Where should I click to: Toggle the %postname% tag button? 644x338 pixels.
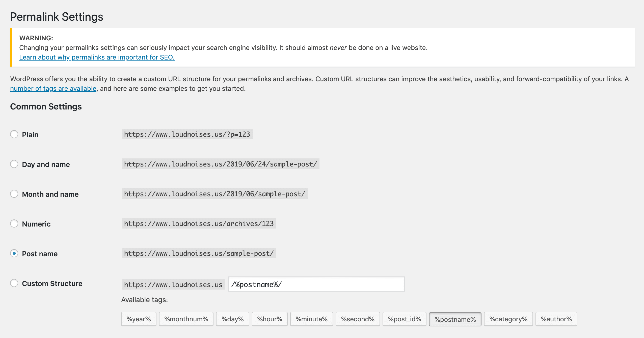pyautogui.click(x=455, y=319)
